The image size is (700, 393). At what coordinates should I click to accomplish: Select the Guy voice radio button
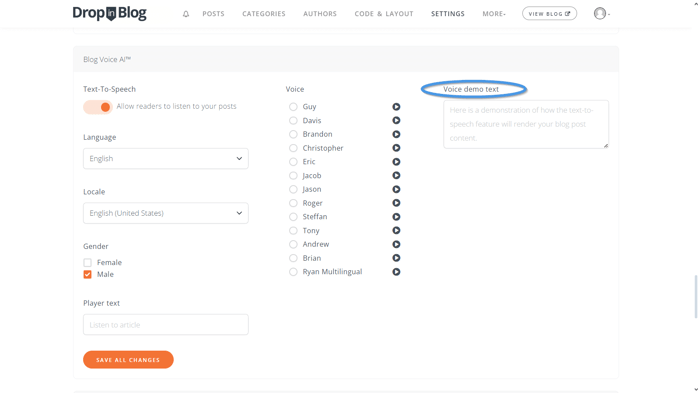[x=293, y=107]
